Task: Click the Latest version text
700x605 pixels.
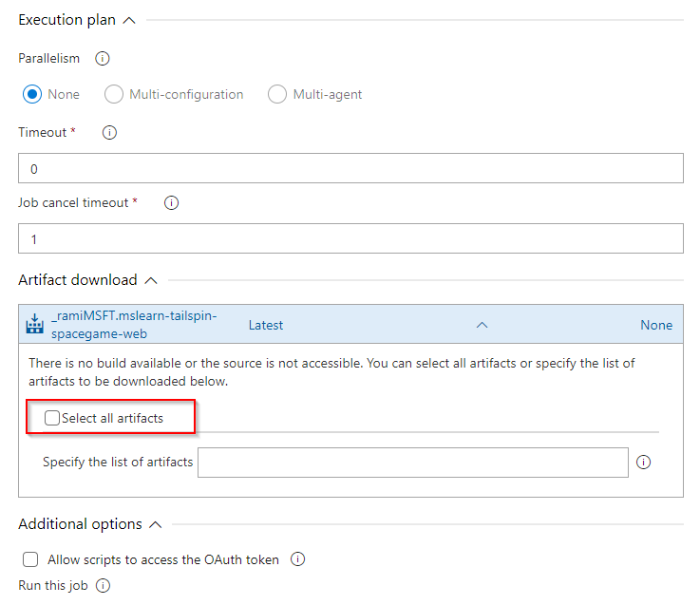Action: (266, 325)
